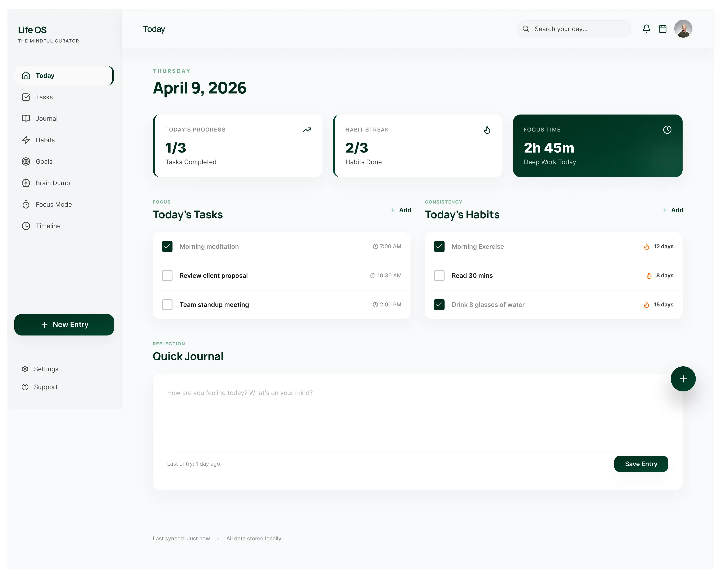Open the Journal section

pyautogui.click(x=64, y=119)
